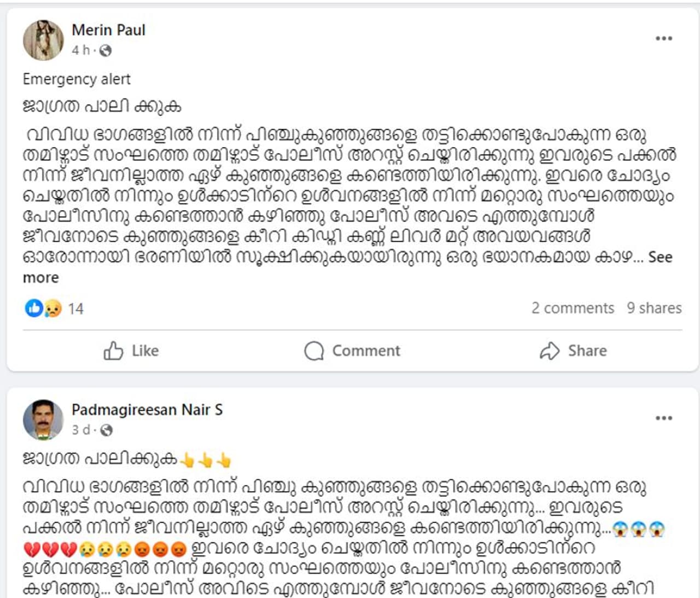Click the blue like reaction icon
The image size is (700, 598).
click(x=33, y=309)
